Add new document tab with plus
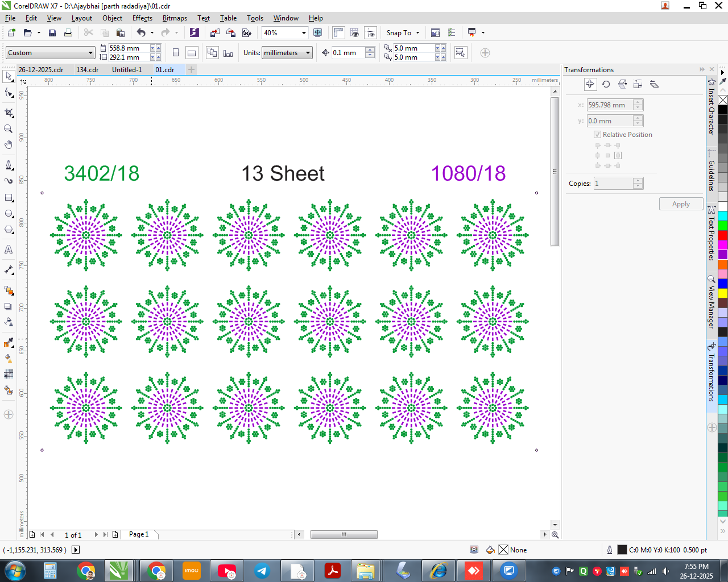 click(192, 70)
